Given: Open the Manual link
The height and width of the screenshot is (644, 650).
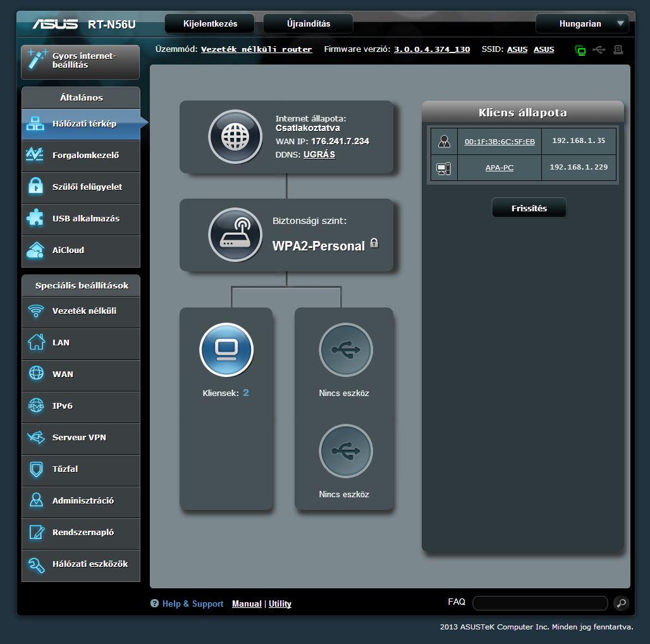Looking at the screenshot, I should (x=247, y=604).
